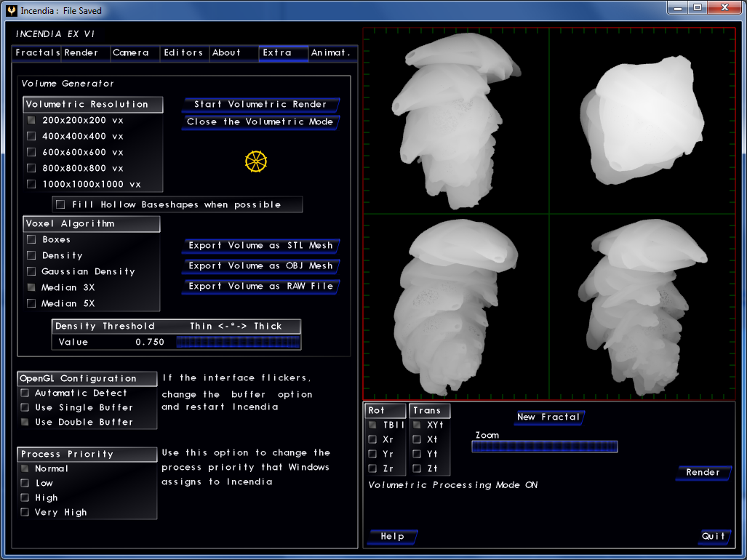Select the Gaussian Density voxel algorithm
The image size is (747, 560).
[x=31, y=271]
